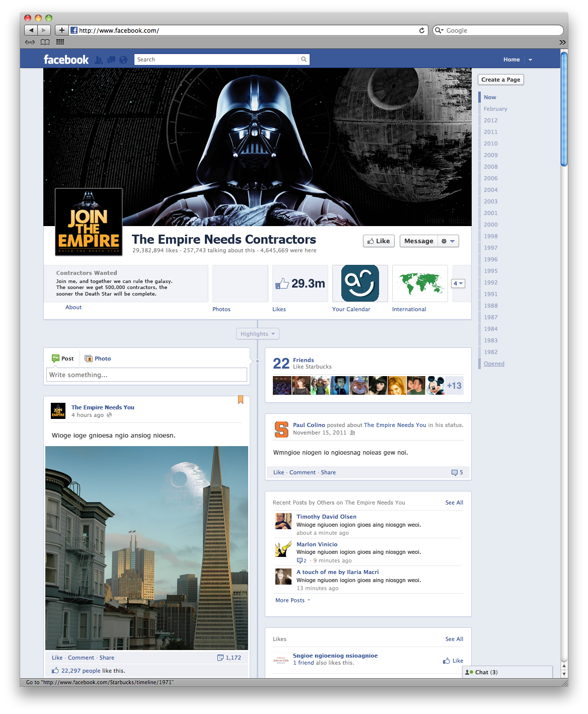The image size is (588, 714).
Task: Jump to 2012 on timeline
Action: coord(491,120)
